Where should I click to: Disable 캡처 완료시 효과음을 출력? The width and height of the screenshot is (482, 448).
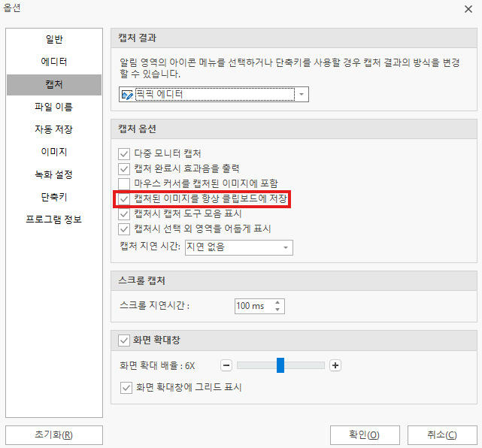tap(124, 168)
